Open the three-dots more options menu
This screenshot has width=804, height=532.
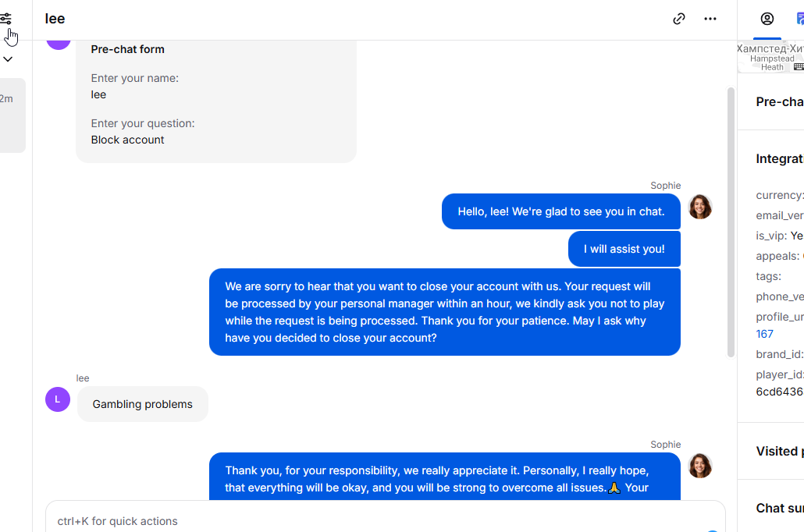710,19
